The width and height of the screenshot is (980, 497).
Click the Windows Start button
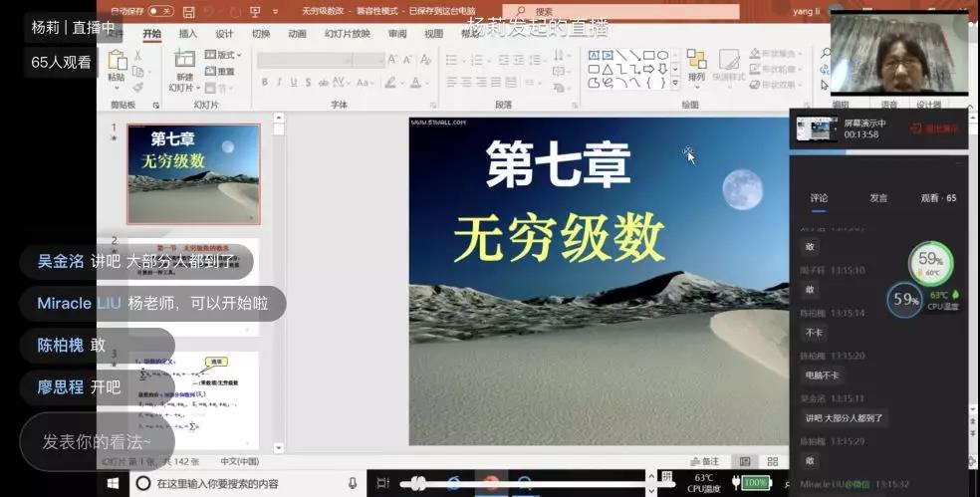[x=113, y=483]
